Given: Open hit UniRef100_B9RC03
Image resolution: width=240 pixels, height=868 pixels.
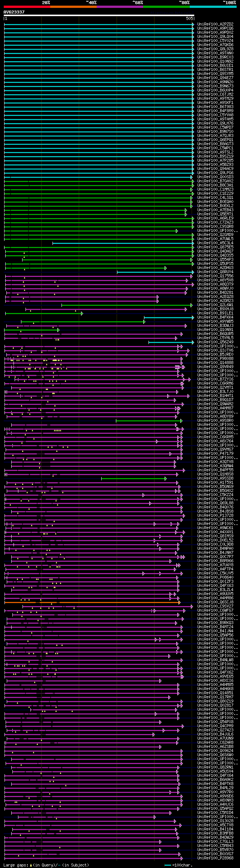Looking at the screenshot, I should coord(215,57).
